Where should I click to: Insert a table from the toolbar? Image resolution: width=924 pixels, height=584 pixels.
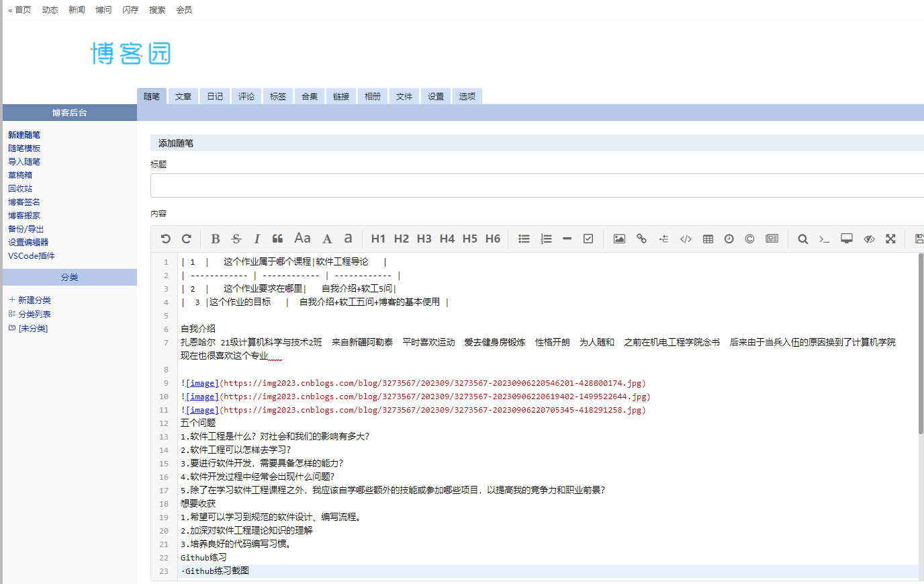708,239
